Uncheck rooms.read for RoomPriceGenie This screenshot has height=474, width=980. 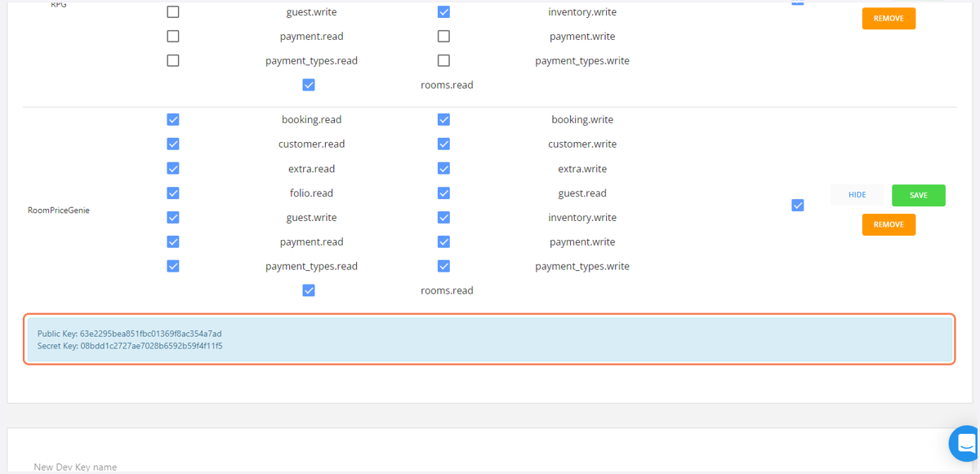[x=309, y=290]
